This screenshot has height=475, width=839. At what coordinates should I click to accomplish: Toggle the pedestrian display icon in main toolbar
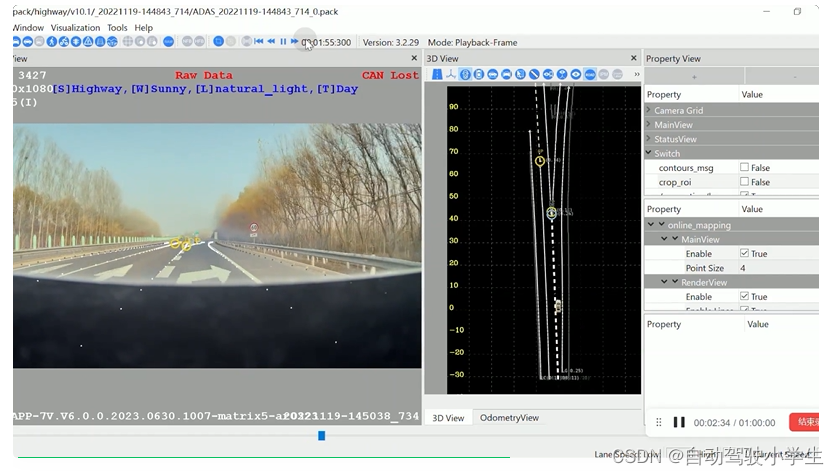51,42
